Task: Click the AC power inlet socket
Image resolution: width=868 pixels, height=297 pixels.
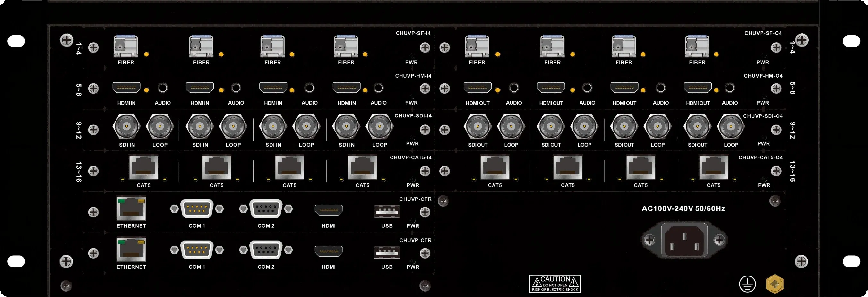Action: [684, 240]
